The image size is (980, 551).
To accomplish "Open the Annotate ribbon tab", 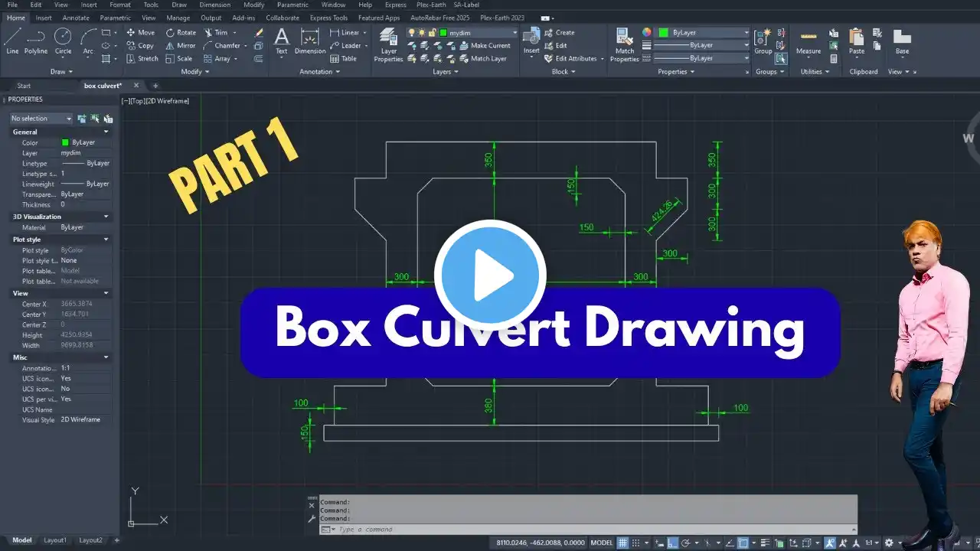I will pyautogui.click(x=76, y=18).
